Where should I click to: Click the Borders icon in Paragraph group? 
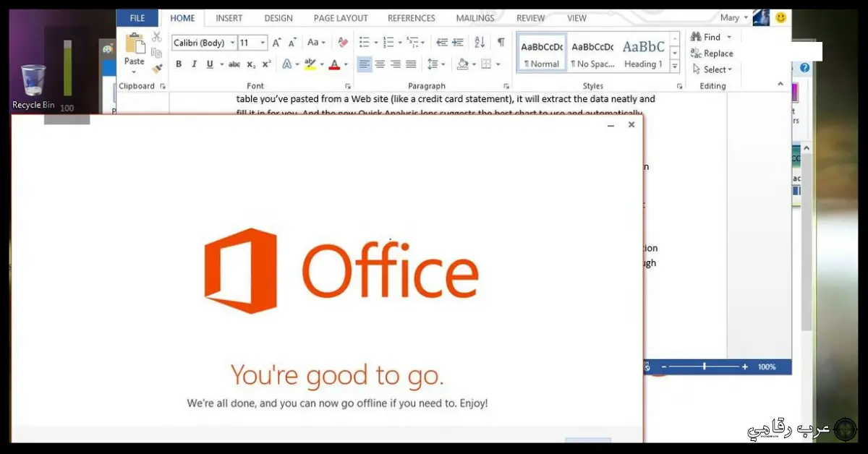[486, 64]
